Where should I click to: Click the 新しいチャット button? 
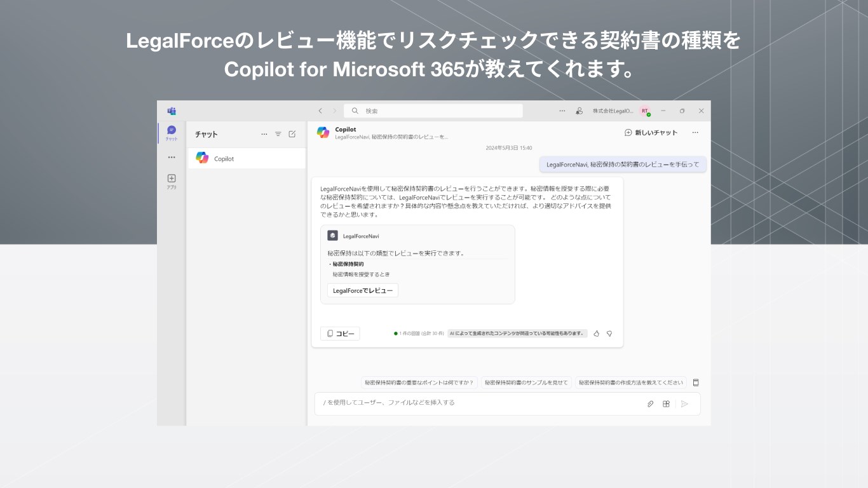(x=651, y=133)
